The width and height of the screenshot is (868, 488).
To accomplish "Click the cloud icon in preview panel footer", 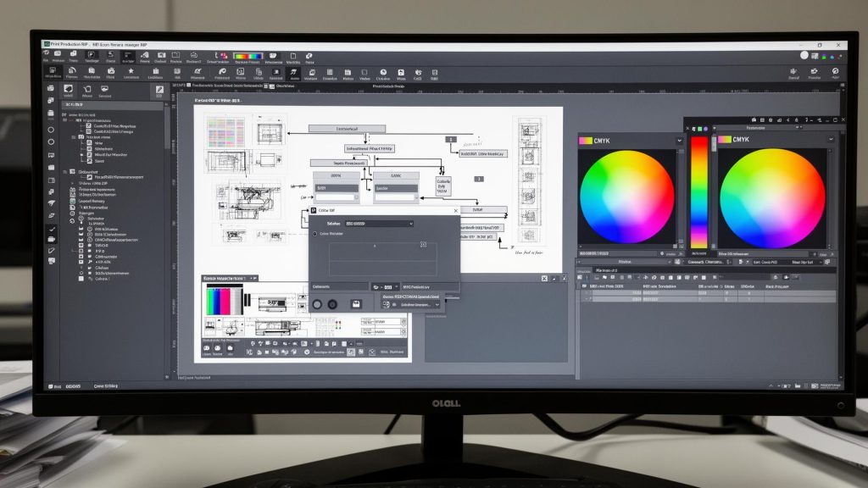I will [x=217, y=348].
